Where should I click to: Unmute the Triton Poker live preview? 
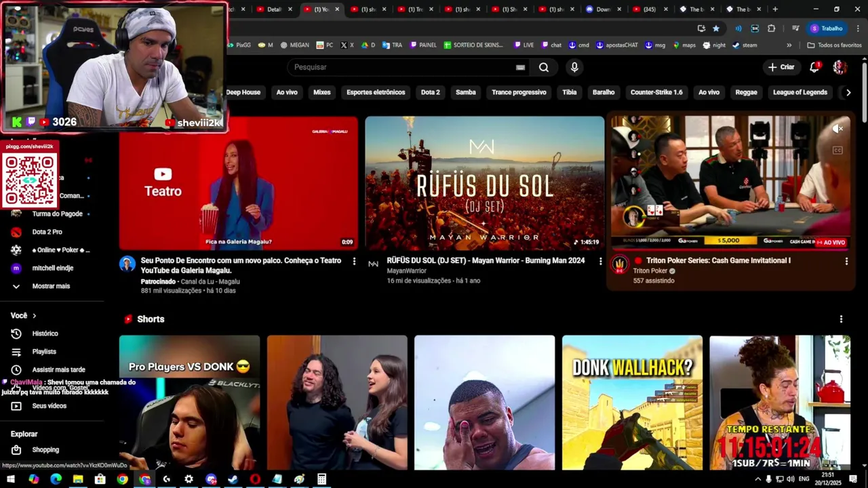(x=838, y=129)
